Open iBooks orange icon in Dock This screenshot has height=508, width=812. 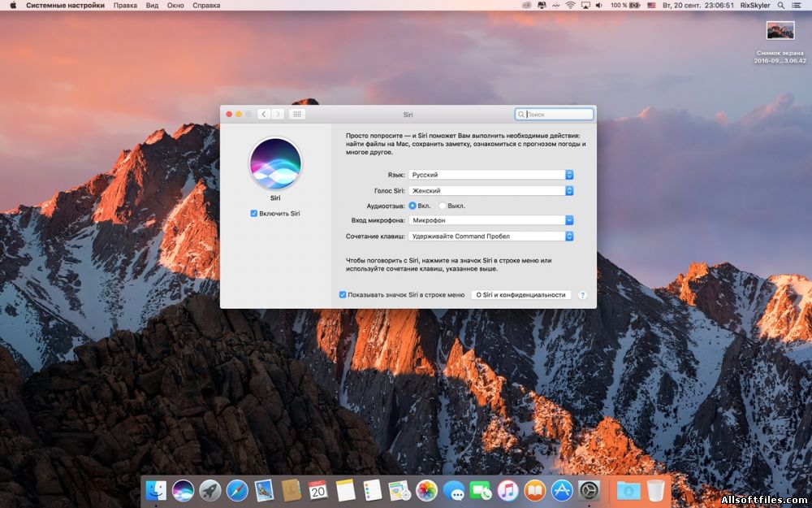coord(535,490)
